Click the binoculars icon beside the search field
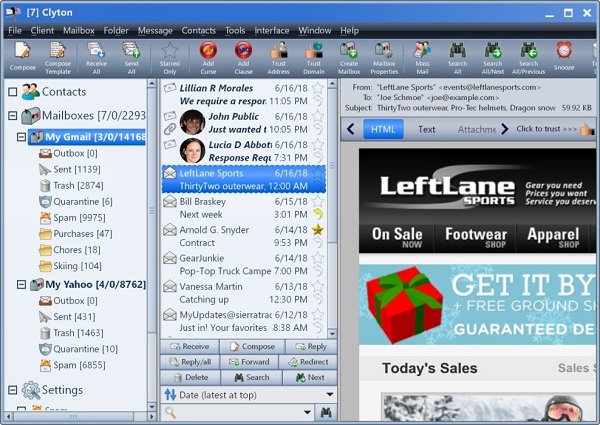Image resolution: width=600 pixels, height=425 pixels. (326, 412)
